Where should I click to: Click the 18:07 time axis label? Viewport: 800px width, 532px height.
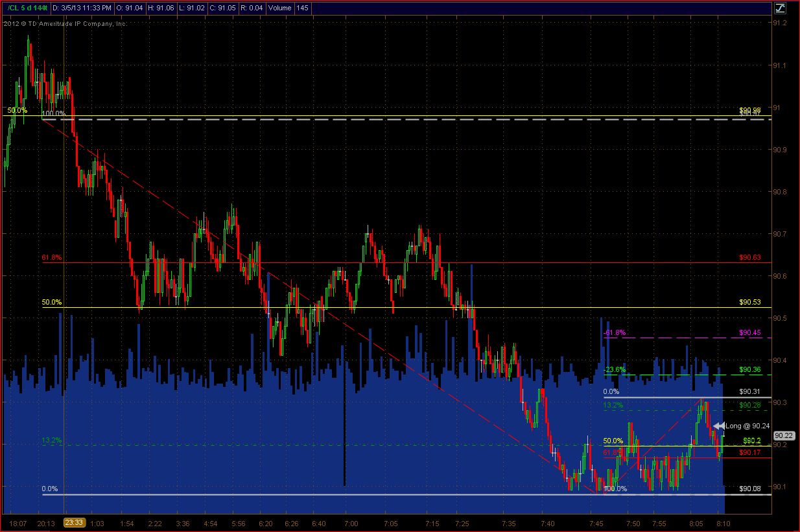18,522
